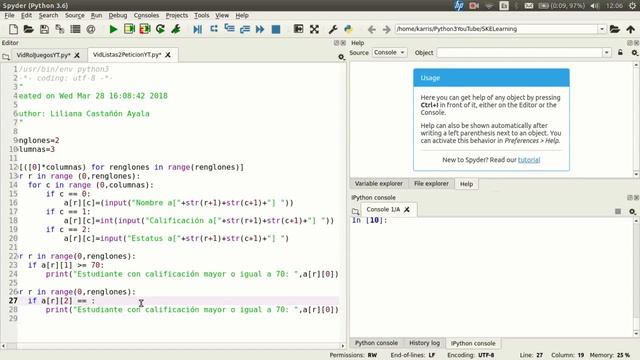This screenshot has height=360, width=640.
Task: Toggle fullscreen mode icon
Action: (x=314, y=29)
